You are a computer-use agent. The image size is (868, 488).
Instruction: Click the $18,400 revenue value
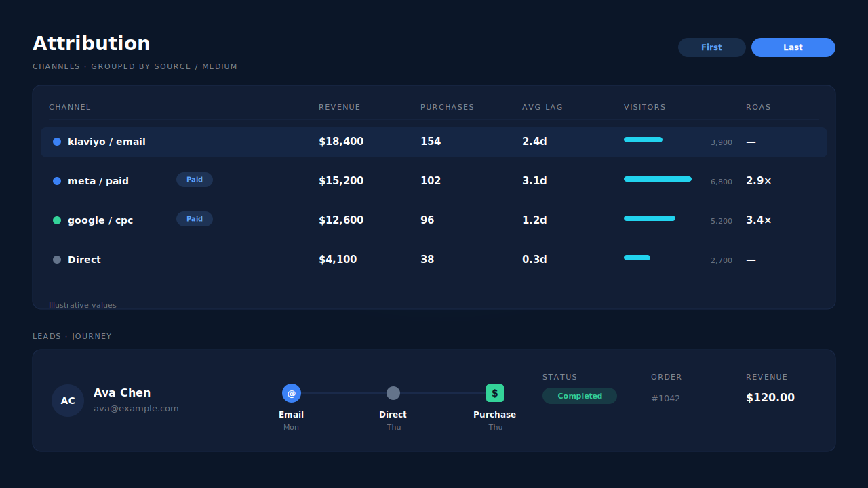[341, 142]
